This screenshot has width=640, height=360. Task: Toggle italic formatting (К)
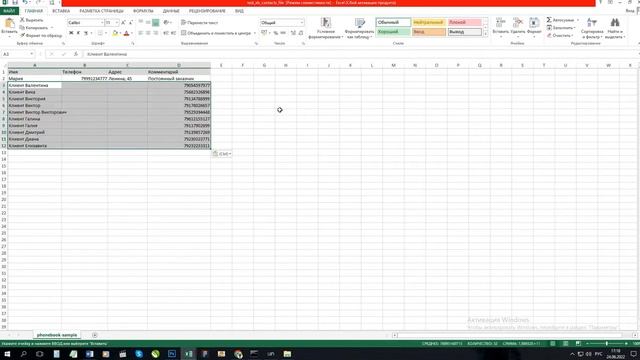click(78, 33)
